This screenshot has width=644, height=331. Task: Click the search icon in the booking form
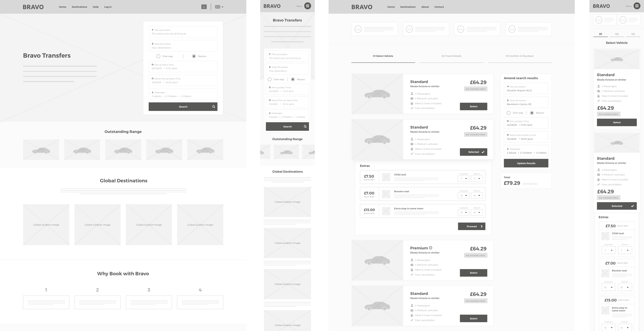(213, 106)
